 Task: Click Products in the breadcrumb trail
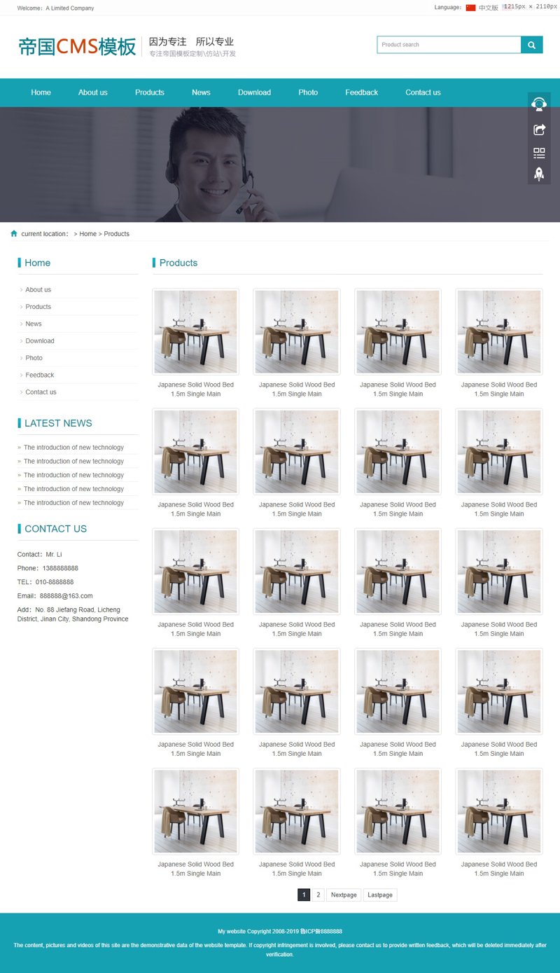(117, 234)
